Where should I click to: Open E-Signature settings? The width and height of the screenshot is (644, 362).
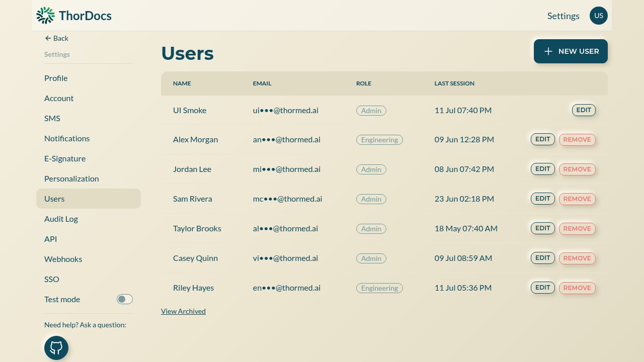click(89, 158)
